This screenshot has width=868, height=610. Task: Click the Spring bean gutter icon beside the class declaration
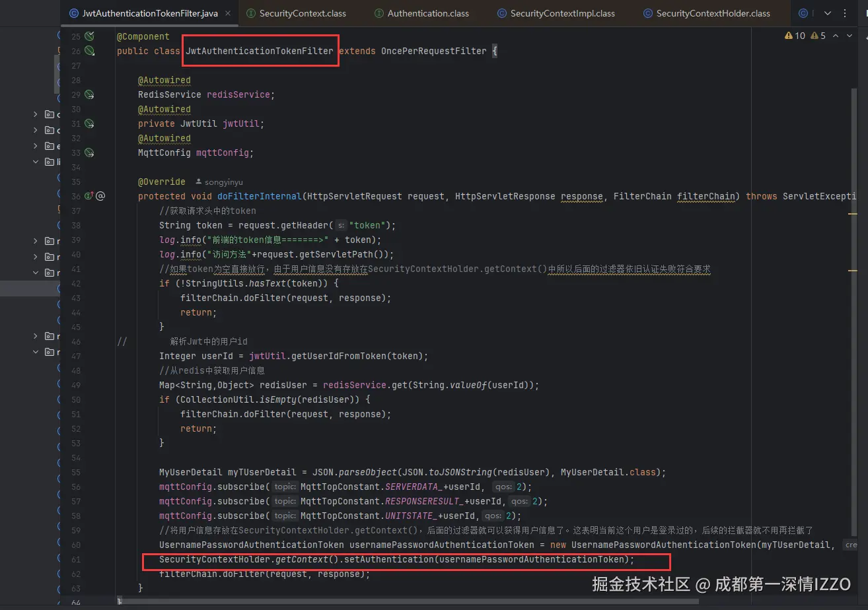tap(89, 51)
